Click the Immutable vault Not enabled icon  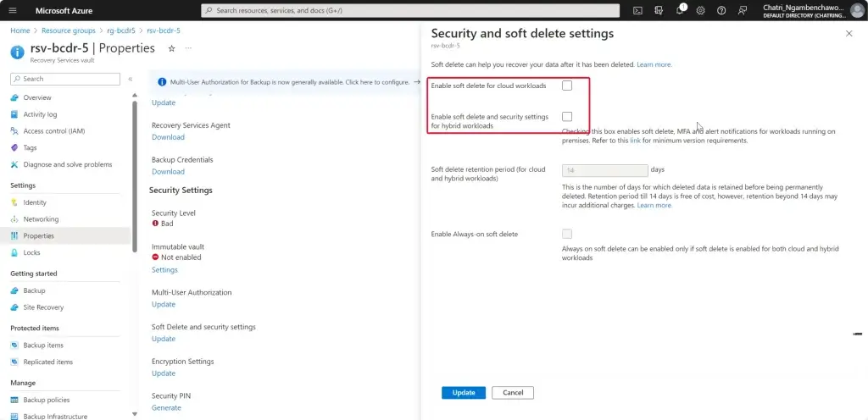click(156, 257)
